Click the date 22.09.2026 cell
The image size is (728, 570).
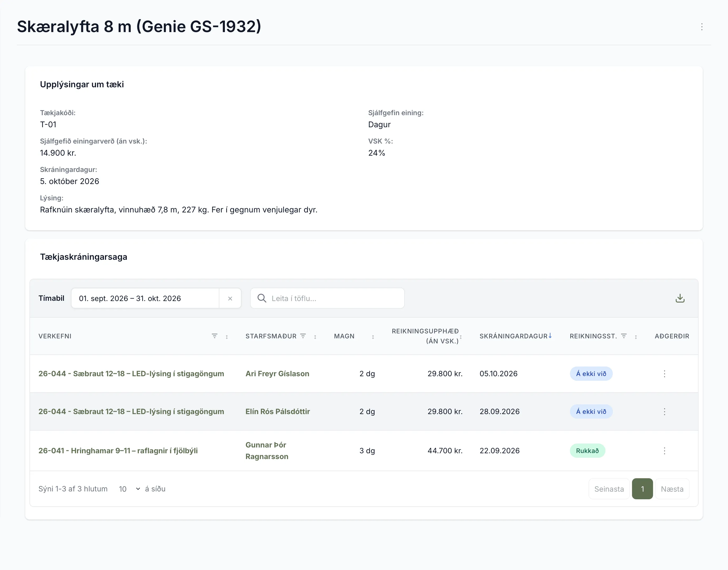(499, 451)
